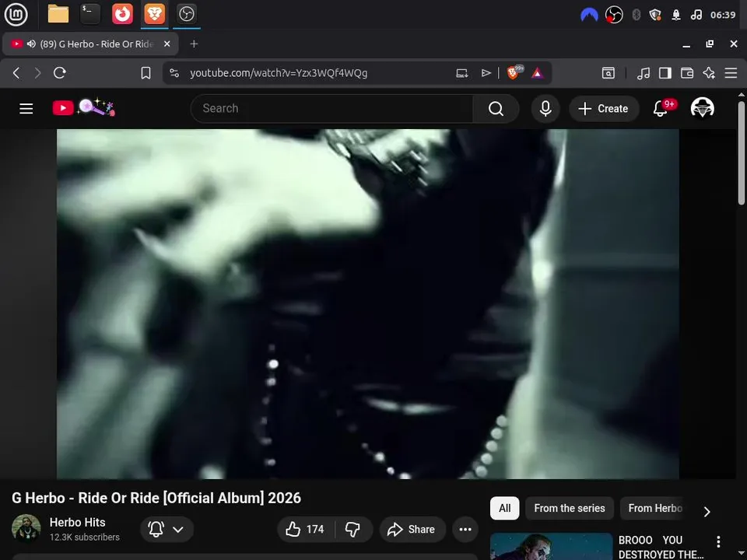Viewport: 747px width, 560px height.
Task: Open the Bluetooth tray icon
Action: tap(636, 15)
